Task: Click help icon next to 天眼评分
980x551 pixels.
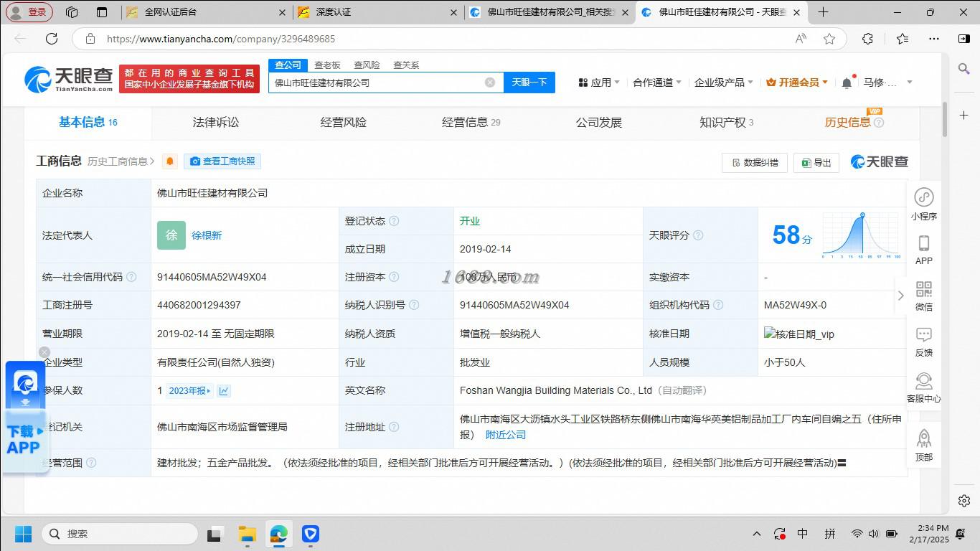Action: click(698, 235)
